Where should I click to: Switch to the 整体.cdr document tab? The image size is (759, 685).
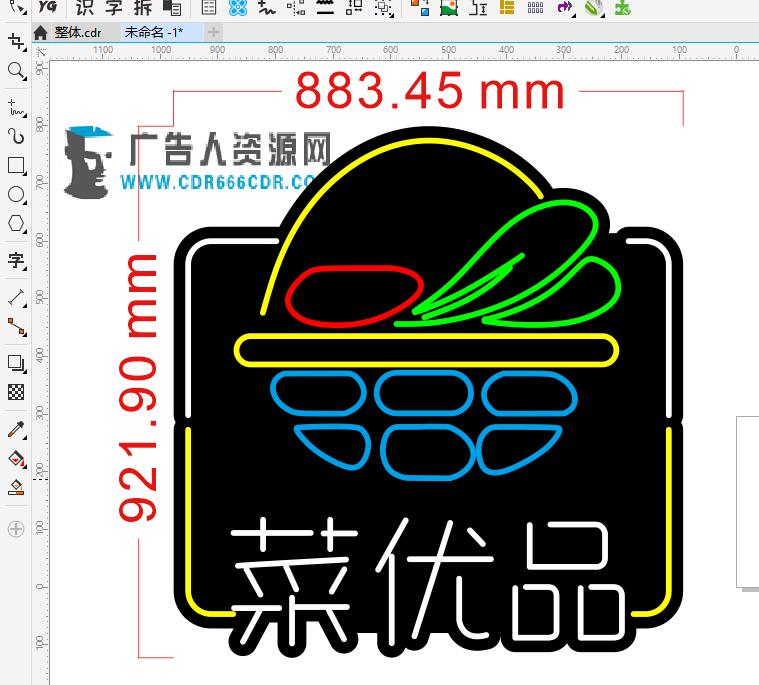coord(78,32)
